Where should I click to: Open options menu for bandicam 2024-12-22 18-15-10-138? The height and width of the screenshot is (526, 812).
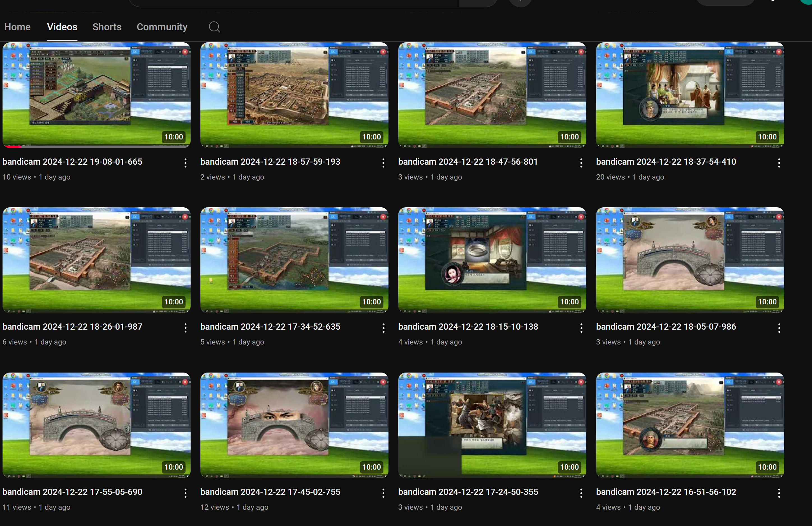pyautogui.click(x=581, y=328)
